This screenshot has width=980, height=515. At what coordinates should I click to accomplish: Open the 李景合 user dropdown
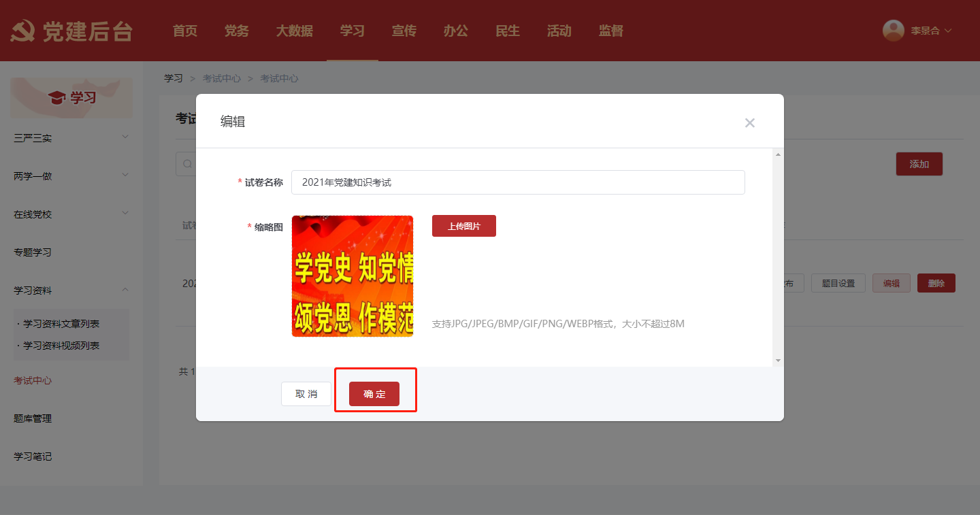click(930, 31)
